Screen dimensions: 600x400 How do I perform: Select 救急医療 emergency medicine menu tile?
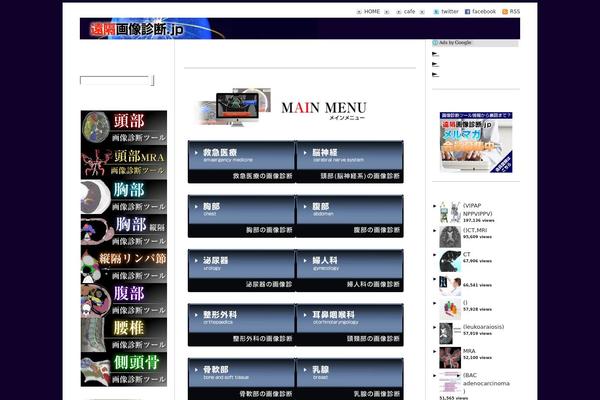241,162
